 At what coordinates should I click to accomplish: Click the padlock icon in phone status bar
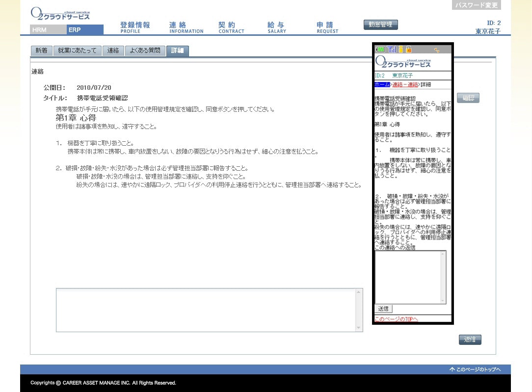click(409, 50)
